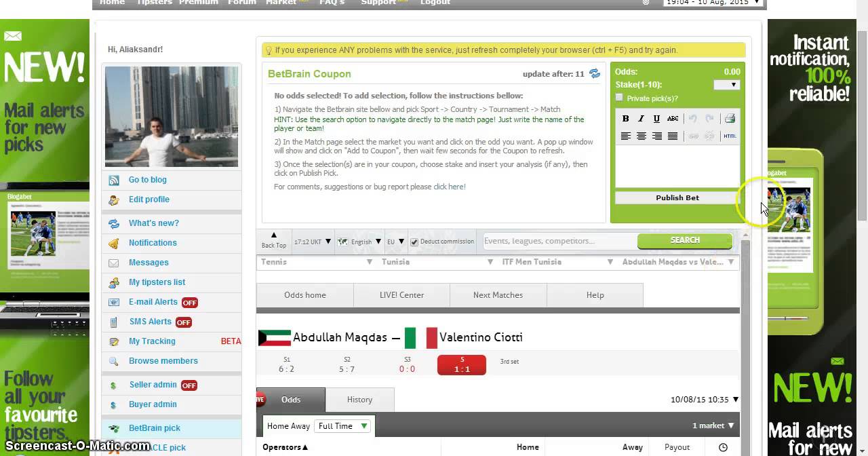Click the Messages envelope icon
The image size is (868, 456).
(114, 263)
